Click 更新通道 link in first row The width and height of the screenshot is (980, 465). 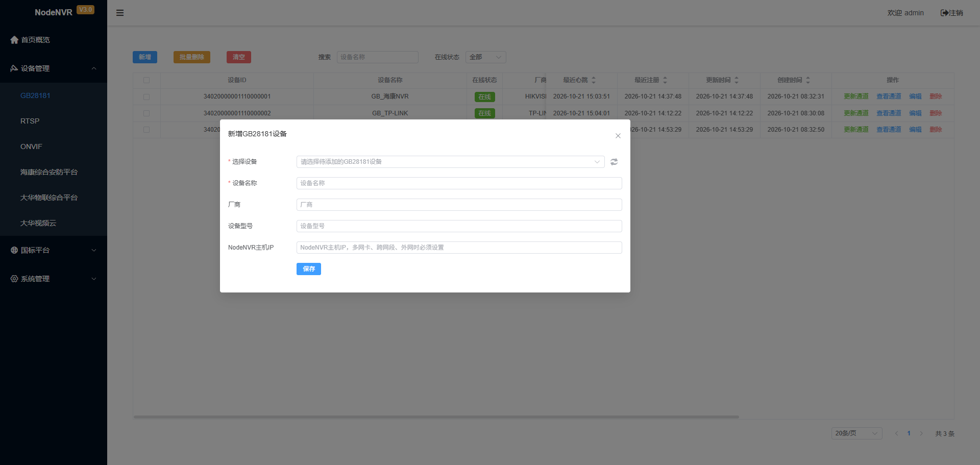tap(856, 96)
